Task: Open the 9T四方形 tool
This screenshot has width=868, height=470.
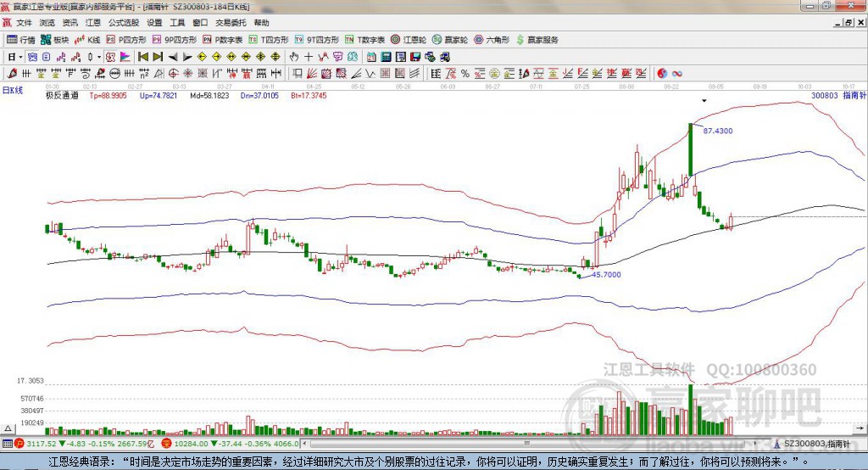Action: [x=317, y=40]
